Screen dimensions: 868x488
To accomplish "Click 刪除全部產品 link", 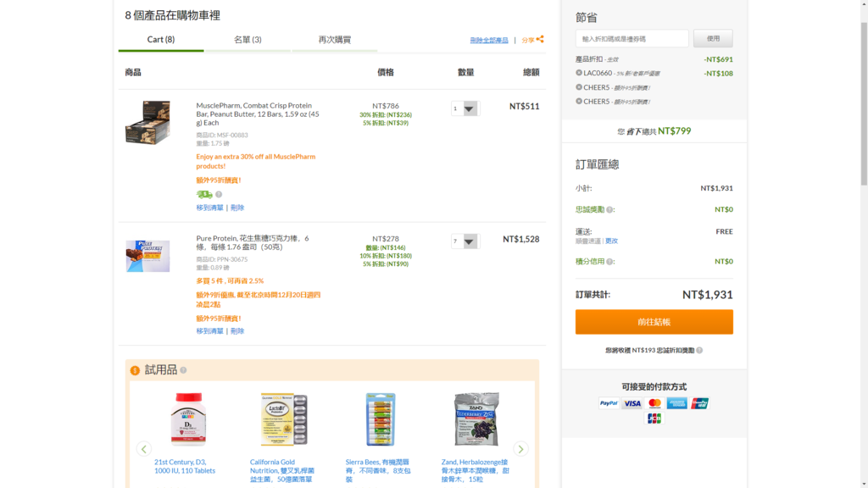I will [x=489, y=40].
